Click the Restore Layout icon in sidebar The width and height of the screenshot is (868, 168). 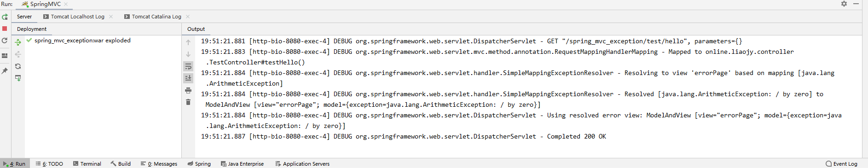click(5, 55)
